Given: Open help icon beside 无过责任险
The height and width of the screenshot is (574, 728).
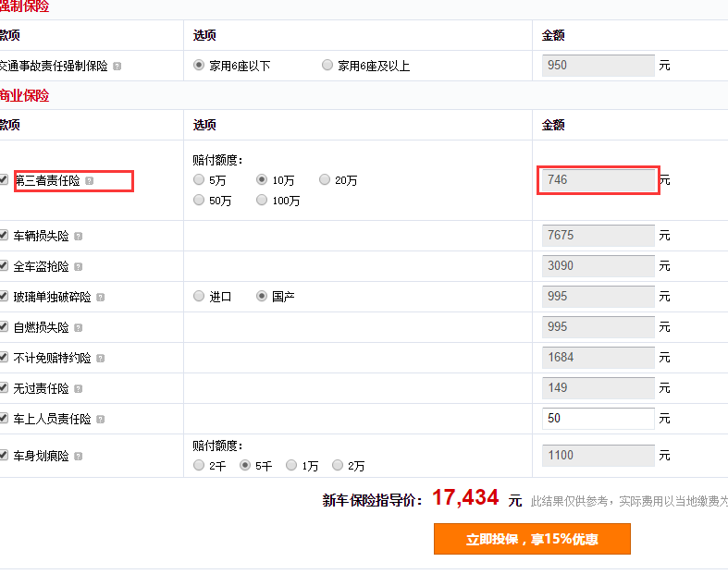Looking at the screenshot, I should (79, 389).
